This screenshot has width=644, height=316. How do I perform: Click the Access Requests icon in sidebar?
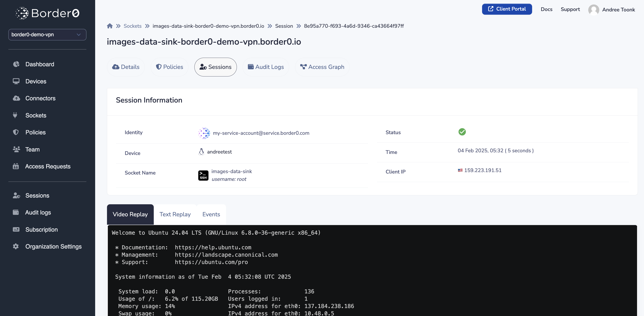point(16,166)
